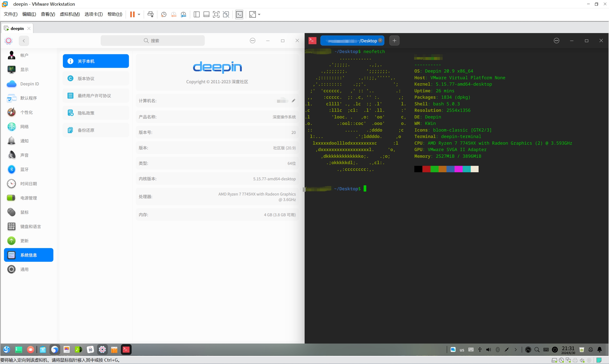Open the app store in the dock
The height and width of the screenshot is (364, 609).
tap(114, 349)
